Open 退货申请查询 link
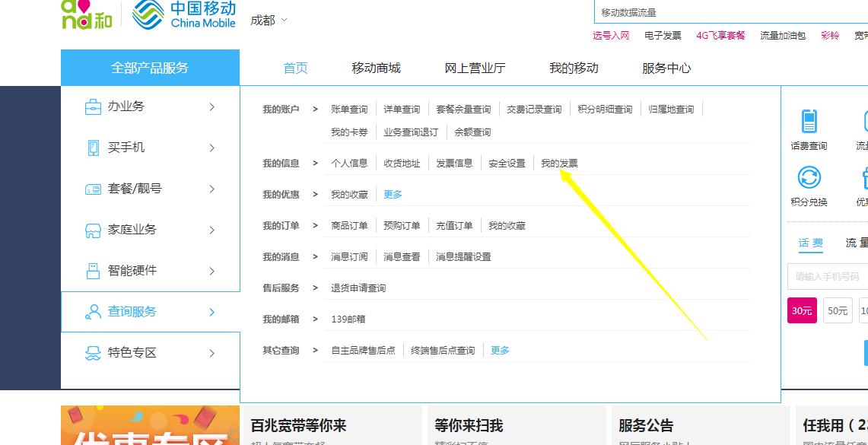The height and width of the screenshot is (445, 868). pos(358,288)
